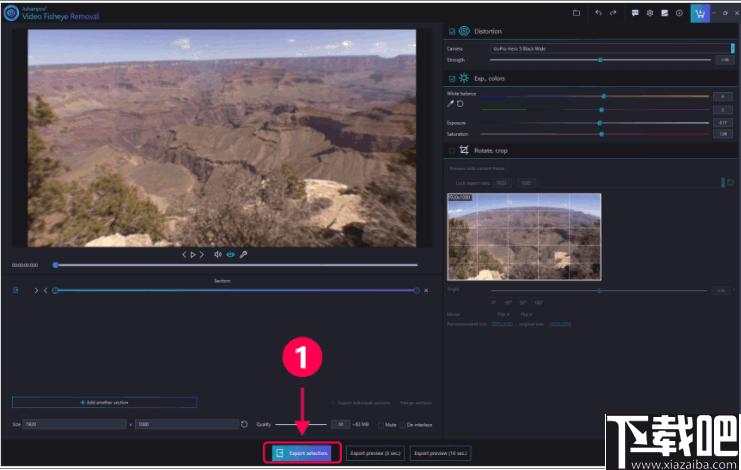
Task: Click the Distortion Strength slider handle
Action: click(x=600, y=60)
